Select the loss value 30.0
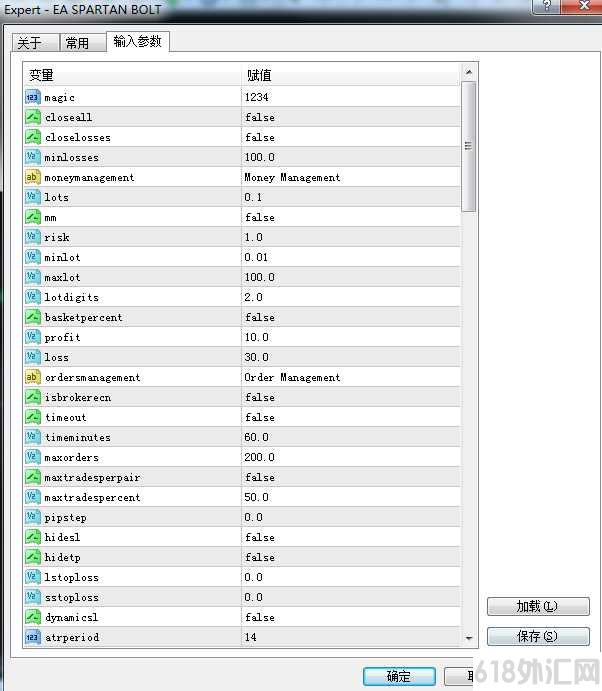 point(256,357)
